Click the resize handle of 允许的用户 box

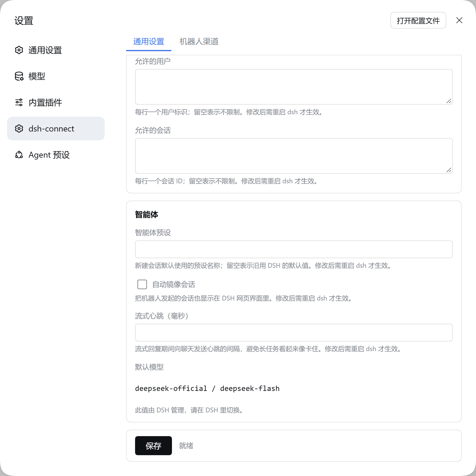[449, 101]
